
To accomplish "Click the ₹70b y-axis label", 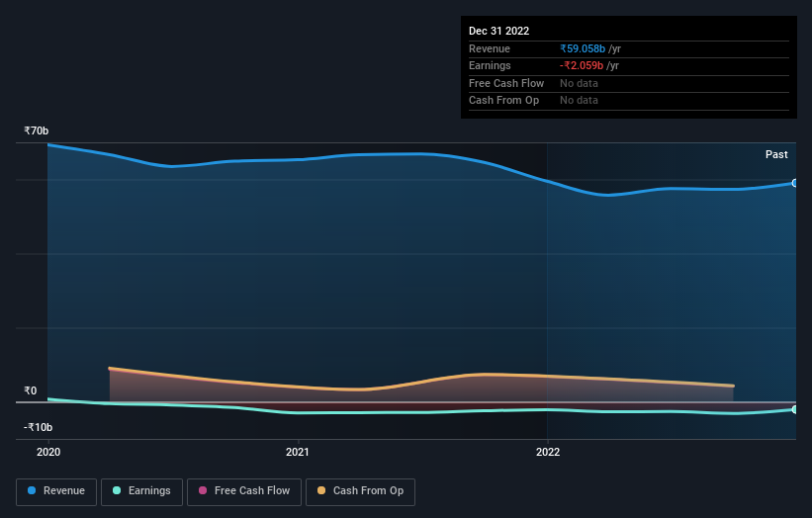I will (x=37, y=130).
